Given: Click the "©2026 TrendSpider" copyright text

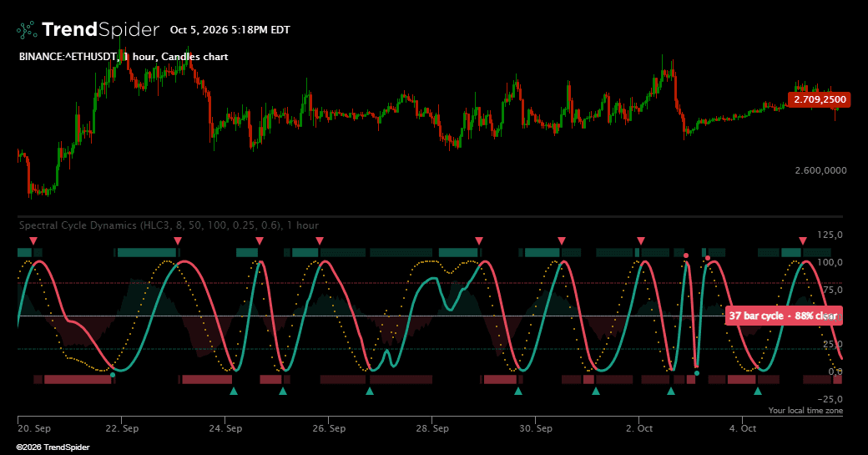Looking at the screenshot, I should click(53, 447).
